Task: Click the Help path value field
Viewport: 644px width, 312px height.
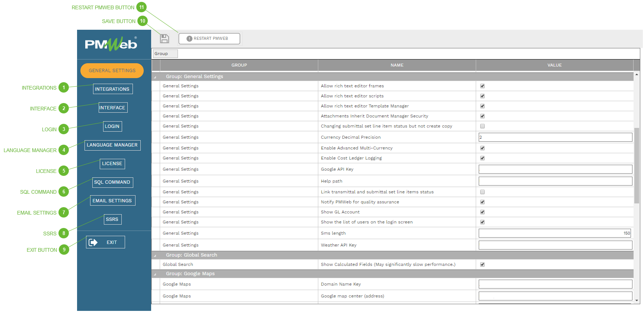Action: tap(555, 181)
